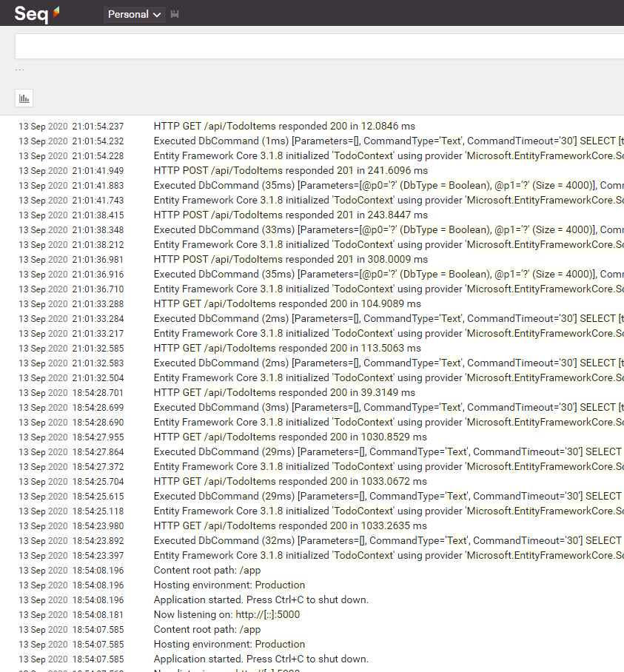Image resolution: width=624 pixels, height=672 pixels.
Task: Expand the POST event responded in 308.0009 ms
Action: point(290,260)
